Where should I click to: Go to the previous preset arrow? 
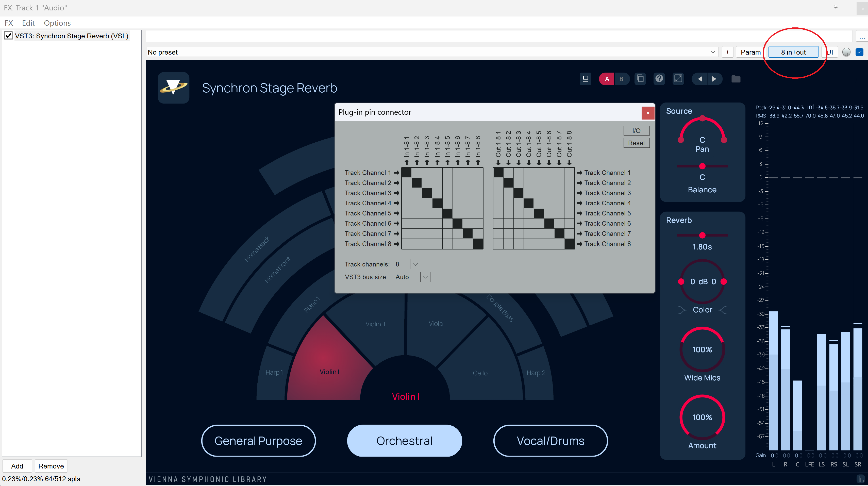[x=700, y=79]
